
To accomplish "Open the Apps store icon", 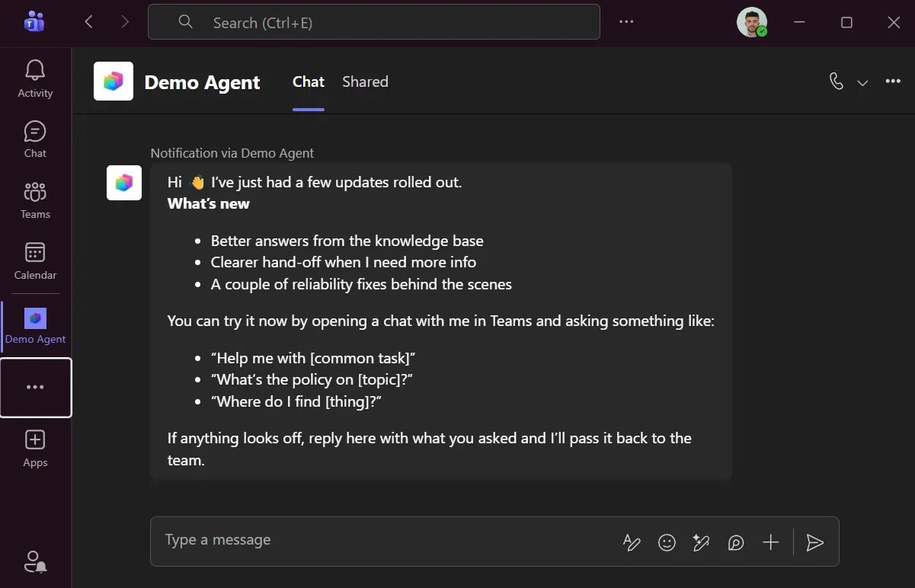I will coord(35,439).
